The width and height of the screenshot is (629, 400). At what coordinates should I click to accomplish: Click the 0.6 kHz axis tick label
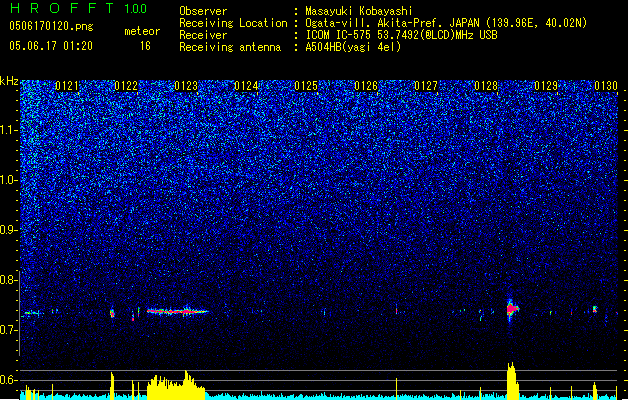tap(9, 380)
